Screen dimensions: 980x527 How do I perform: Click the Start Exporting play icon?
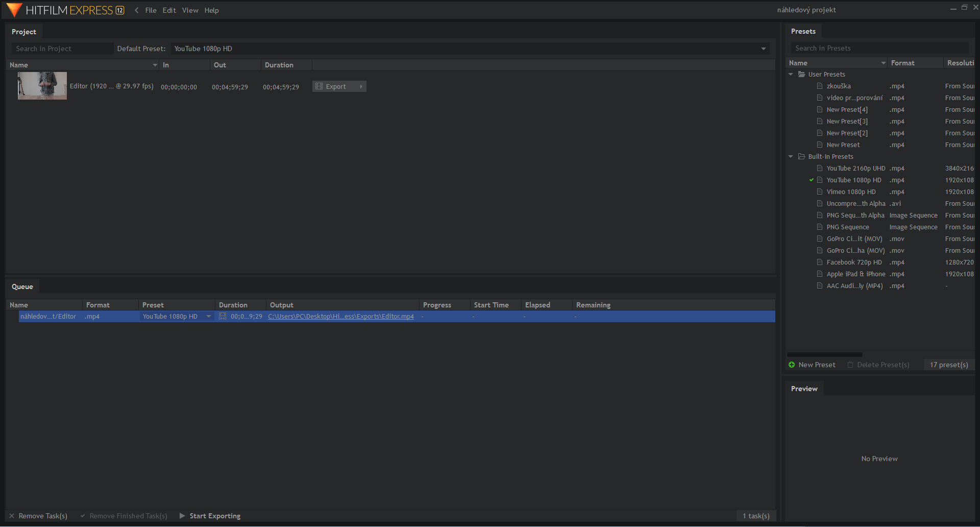182,516
